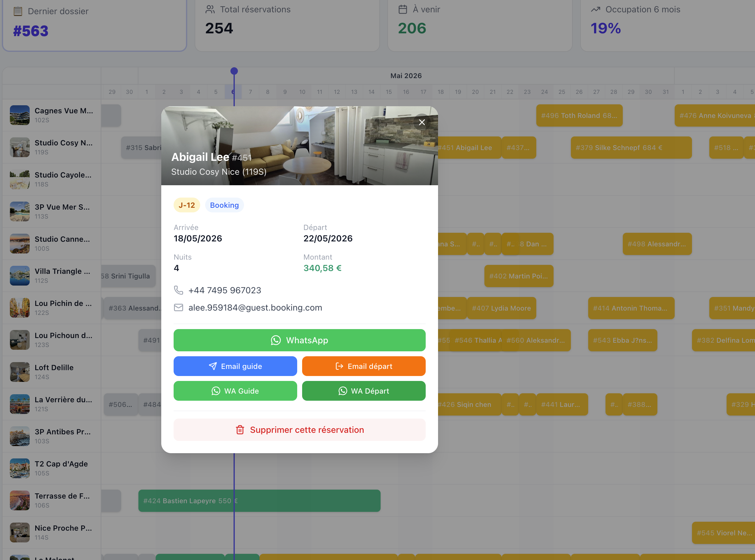Click the calendar icon next to À venir
The width and height of the screenshot is (755, 560).
coord(403,10)
